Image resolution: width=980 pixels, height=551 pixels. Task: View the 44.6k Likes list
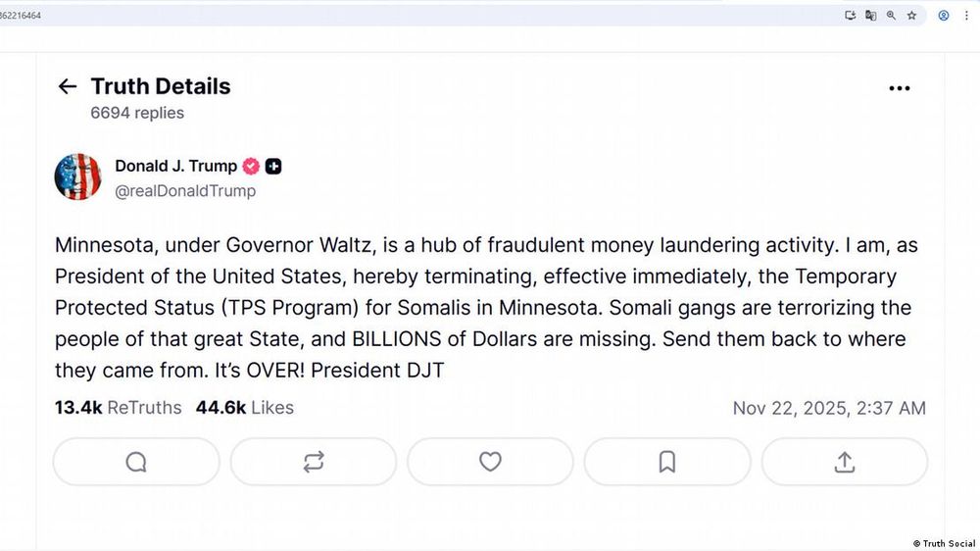coord(244,407)
